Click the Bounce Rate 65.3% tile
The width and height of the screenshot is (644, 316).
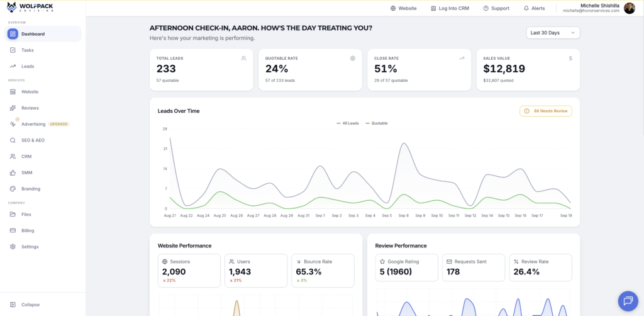(323, 271)
